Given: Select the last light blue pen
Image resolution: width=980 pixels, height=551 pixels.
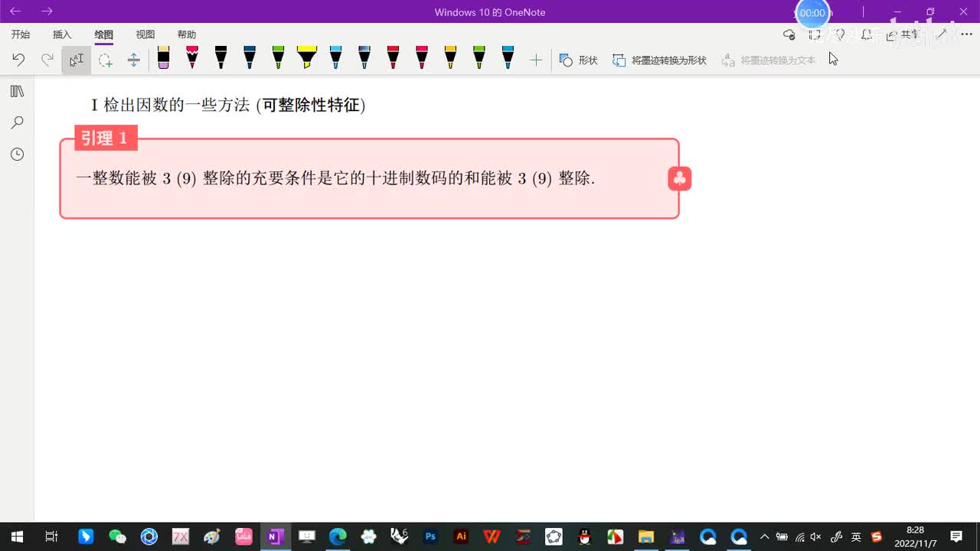Looking at the screenshot, I should (x=508, y=57).
